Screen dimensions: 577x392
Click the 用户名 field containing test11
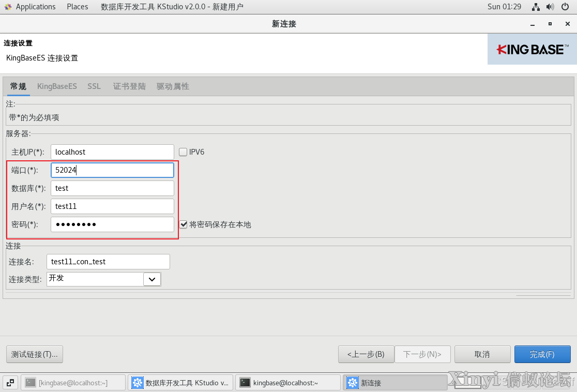(112, 206)
